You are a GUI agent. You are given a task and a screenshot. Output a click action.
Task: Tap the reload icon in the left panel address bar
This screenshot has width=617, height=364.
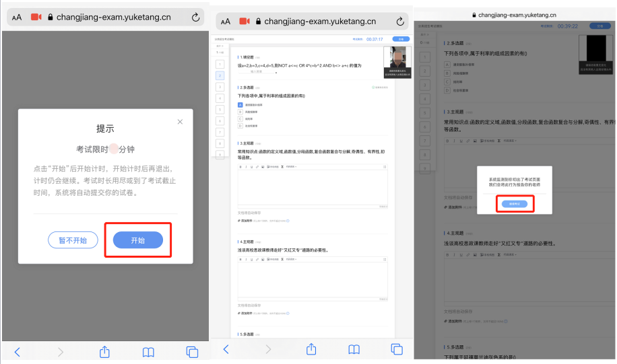196,17
